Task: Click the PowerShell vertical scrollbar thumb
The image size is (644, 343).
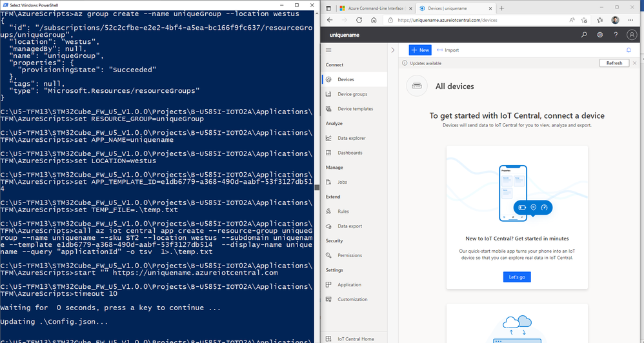Action: (x=317, y=187)
